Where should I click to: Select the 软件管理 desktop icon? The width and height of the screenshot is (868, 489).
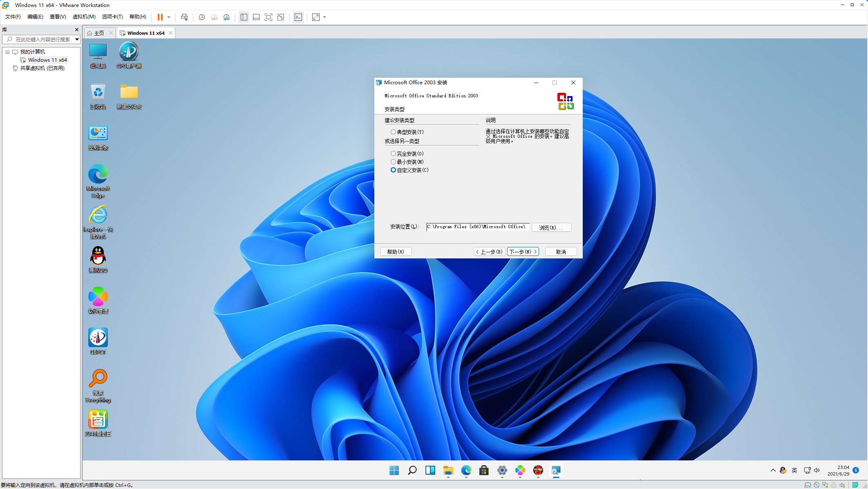tap(98, 301)
